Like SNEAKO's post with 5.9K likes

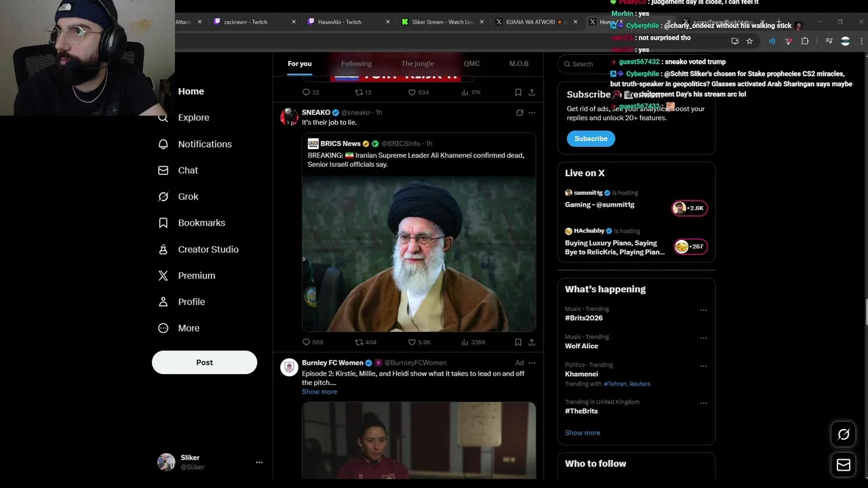click(419, 342)
